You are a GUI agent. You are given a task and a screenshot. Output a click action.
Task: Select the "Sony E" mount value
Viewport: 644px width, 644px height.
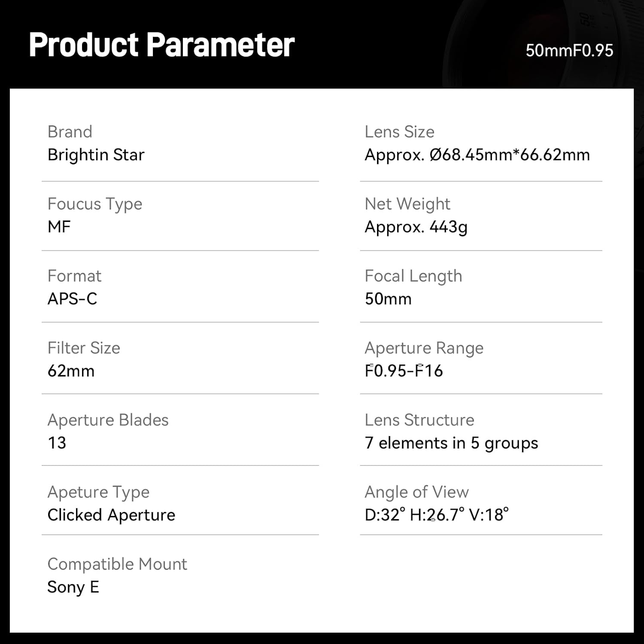pos(73,587)
